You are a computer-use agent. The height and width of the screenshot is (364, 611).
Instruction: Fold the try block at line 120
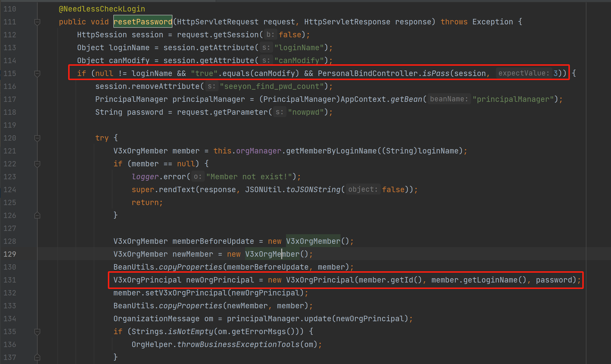tap(37, 138)
